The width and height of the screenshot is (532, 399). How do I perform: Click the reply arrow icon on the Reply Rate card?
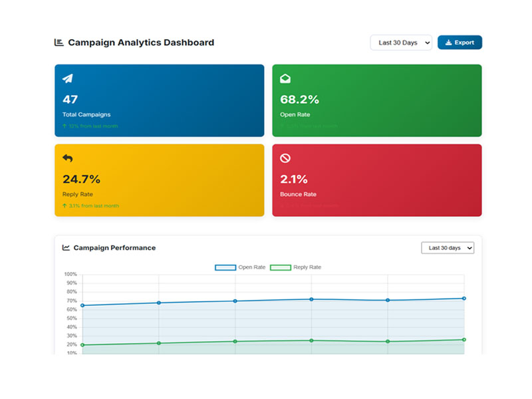click(x=66, y=158)
